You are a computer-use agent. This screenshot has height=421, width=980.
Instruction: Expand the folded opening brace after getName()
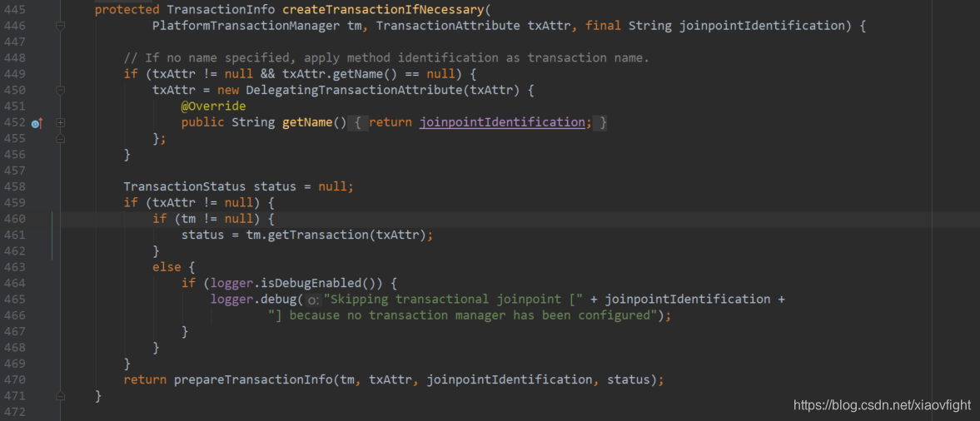click(x=357, y=123)
